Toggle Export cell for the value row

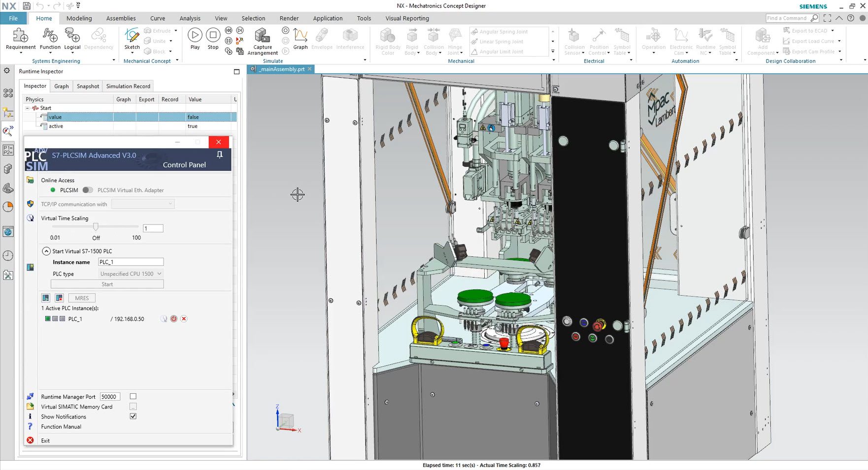(147, 117)
